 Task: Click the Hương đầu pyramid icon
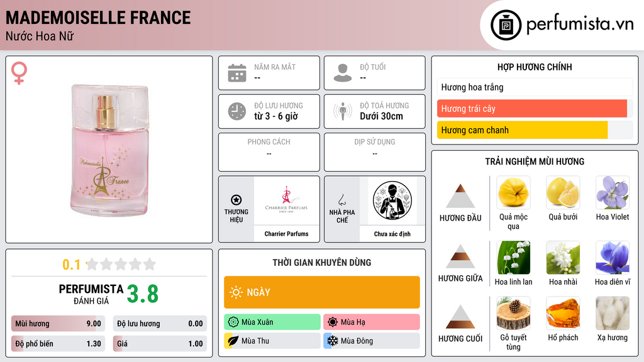[x=460, y=196]
